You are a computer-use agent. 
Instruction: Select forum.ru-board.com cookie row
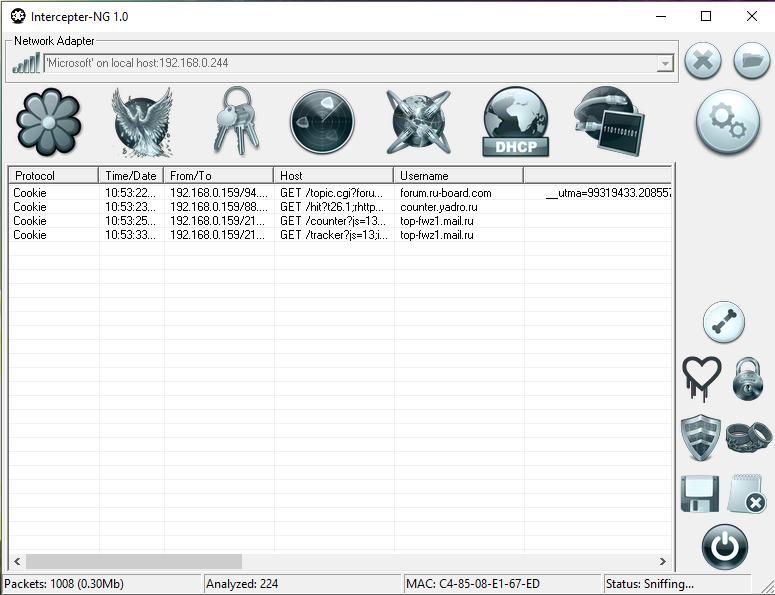340,193
